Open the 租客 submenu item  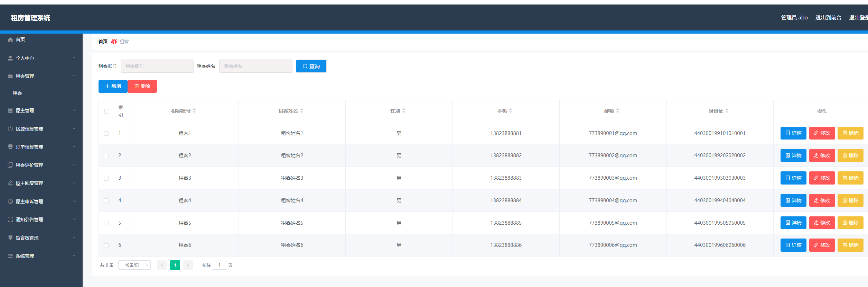(18, 93)
